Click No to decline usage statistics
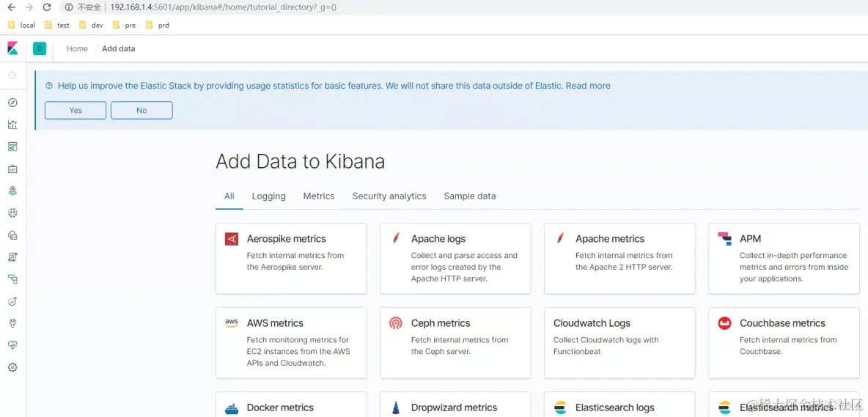 point(141,111)
